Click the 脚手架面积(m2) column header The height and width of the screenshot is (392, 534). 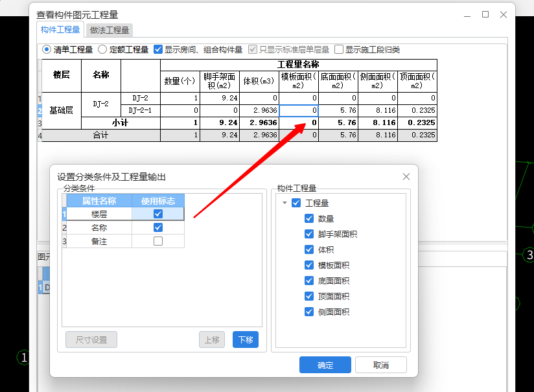tap(220, 81)
